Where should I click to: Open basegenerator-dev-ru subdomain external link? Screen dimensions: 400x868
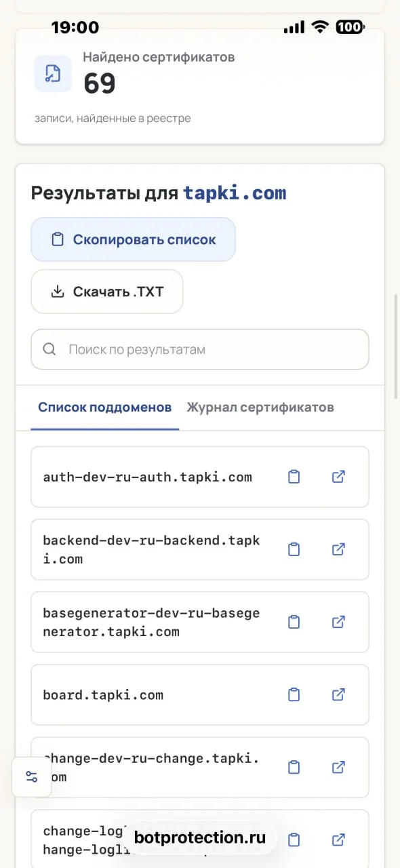coord(338,622)
